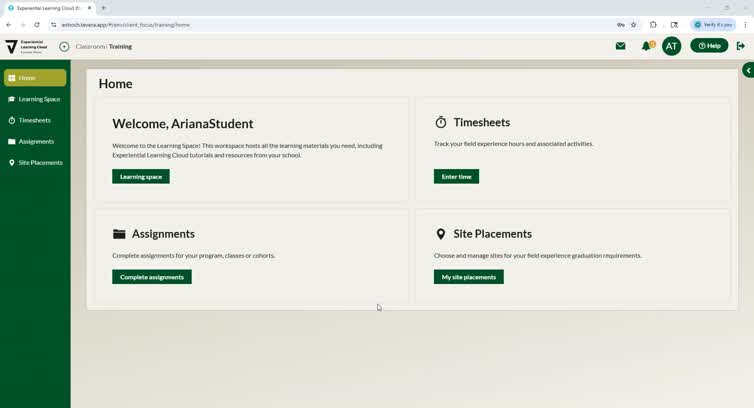
Task: Click the password key icon in address bar
Action: point(621,25)
